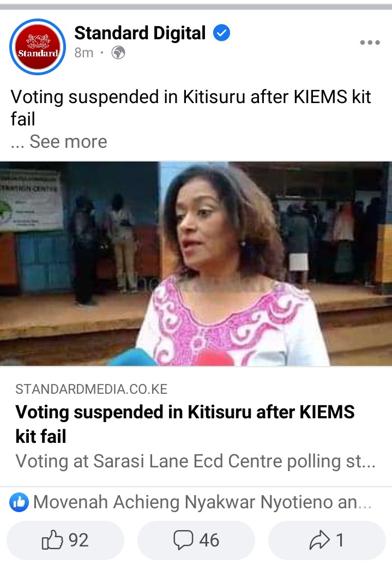This screenshot has height=565, width=392.
Task: Click the 92 likes count
Action: [x=79, y=540]
